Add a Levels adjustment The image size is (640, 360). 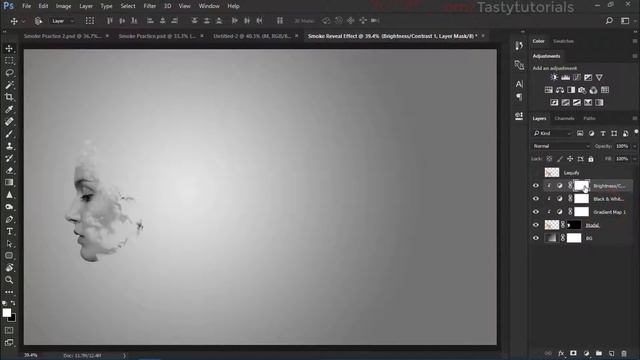pyautogui.click(x=565, y=78)
